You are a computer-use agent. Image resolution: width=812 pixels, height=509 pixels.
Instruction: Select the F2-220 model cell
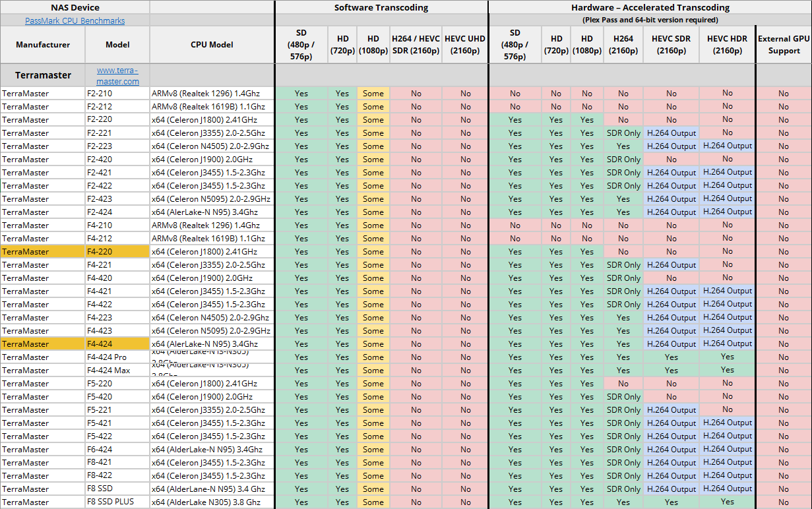(117, 119)
